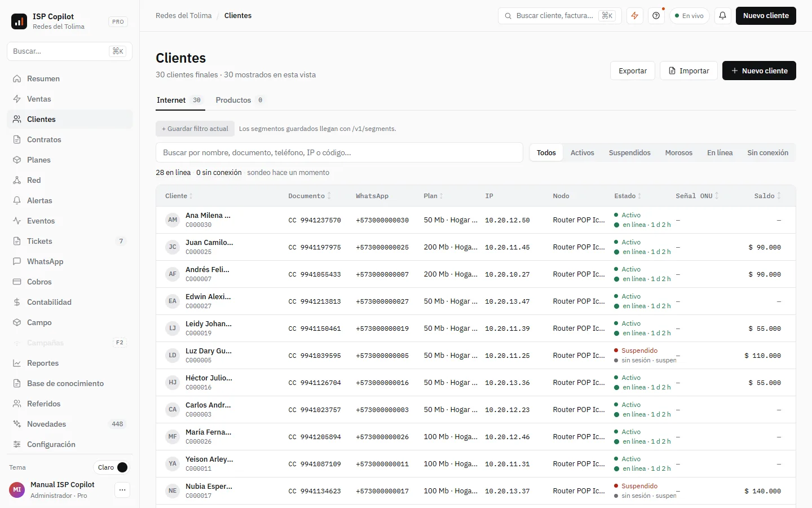Screen dimensions: 812x508
Task: Open the Contabilidad dollar icon
Action: tap(17, 302)
